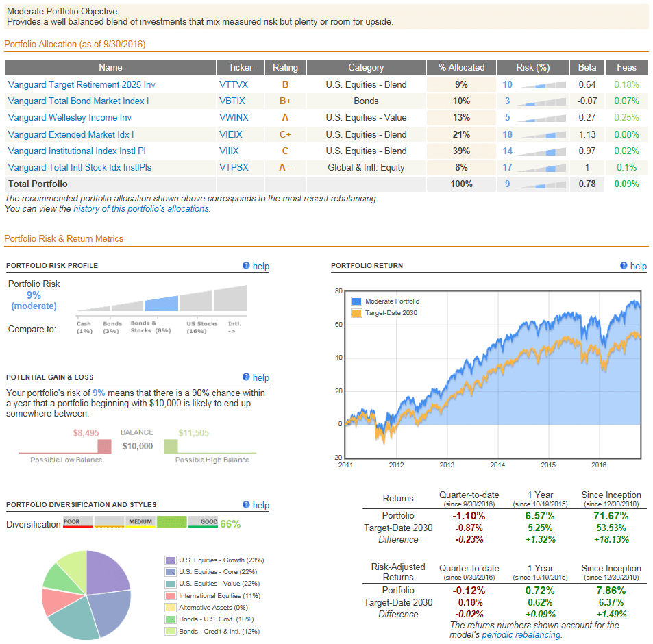Viewport: 653px width, 644px height.
Task: Click the Bonds - U.S. Govt. legend swatch
Action: (x=171, y=619)
